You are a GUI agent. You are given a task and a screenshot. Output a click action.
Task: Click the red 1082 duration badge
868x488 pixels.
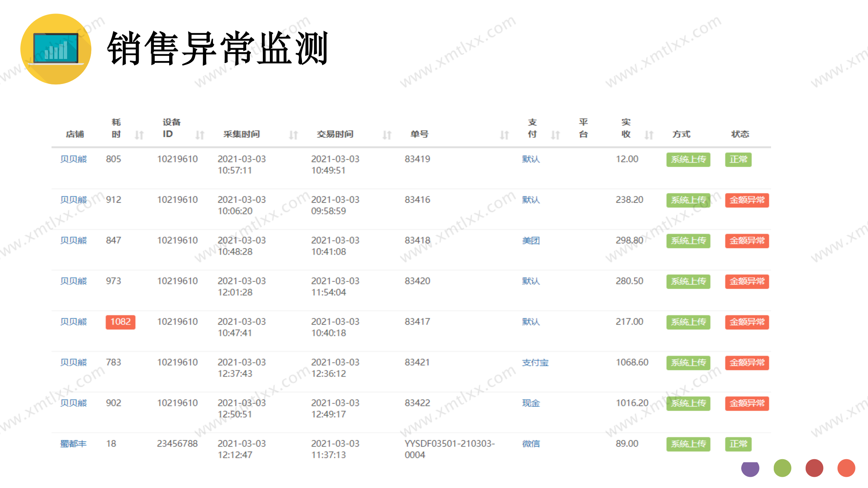[120, 322]
